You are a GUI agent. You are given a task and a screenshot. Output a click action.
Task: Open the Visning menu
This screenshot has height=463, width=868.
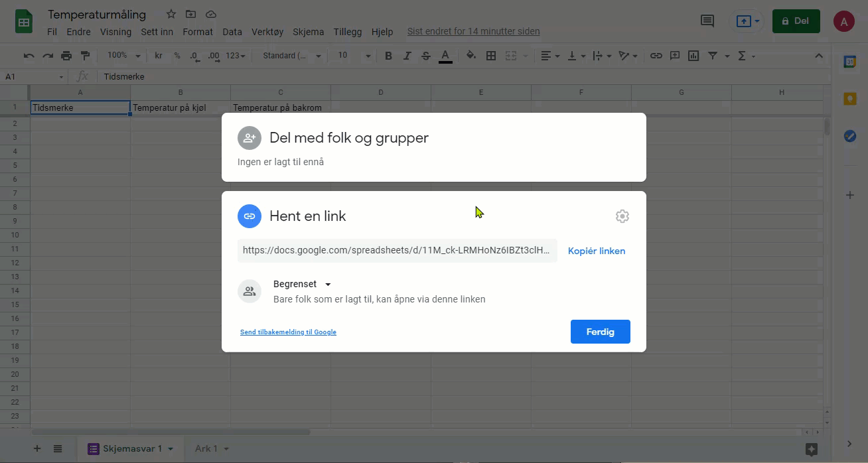tap(115, 31)
